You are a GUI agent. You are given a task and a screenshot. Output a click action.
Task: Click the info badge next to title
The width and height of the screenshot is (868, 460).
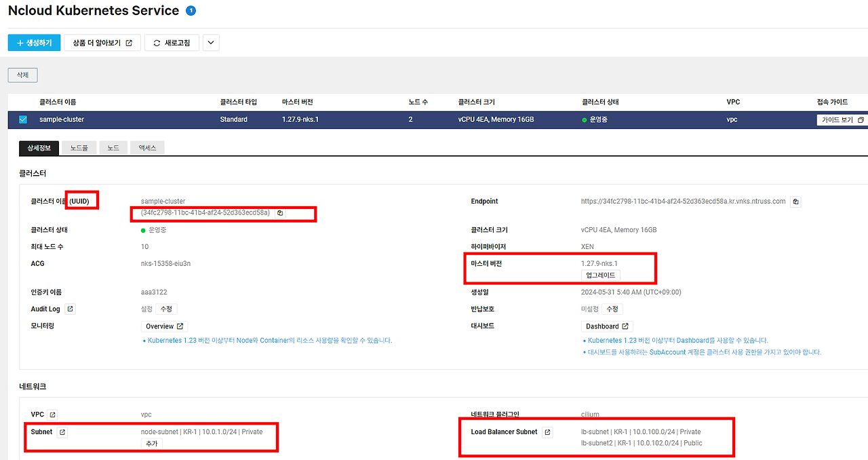(191, 11)
